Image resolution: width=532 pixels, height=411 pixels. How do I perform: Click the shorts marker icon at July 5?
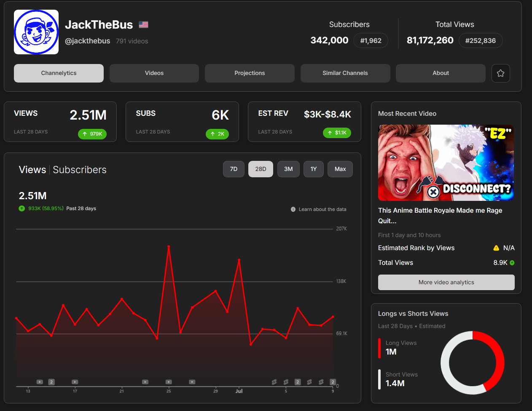[286, 382]
